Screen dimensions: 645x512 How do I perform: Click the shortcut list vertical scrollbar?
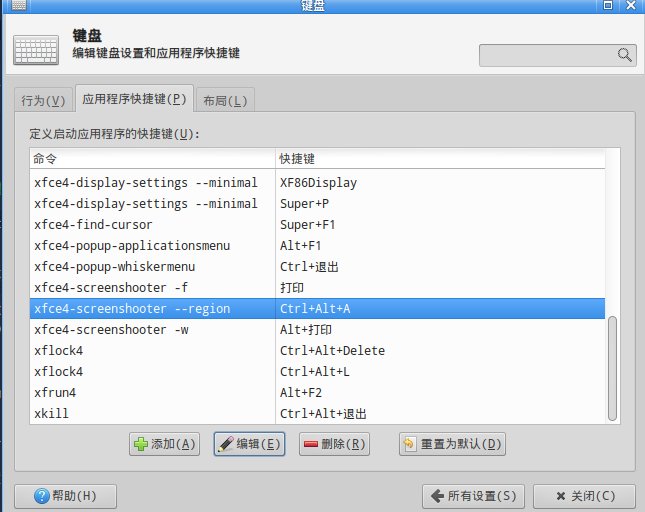(612, 368)
